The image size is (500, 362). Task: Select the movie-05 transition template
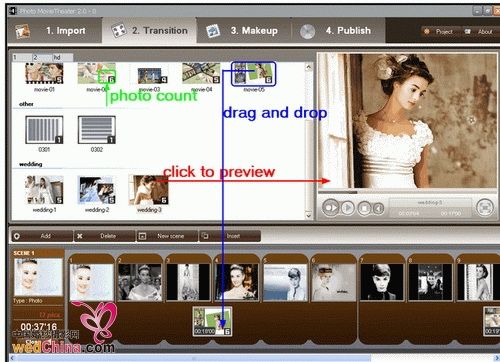pyautogui.click(x=254, y=74)
